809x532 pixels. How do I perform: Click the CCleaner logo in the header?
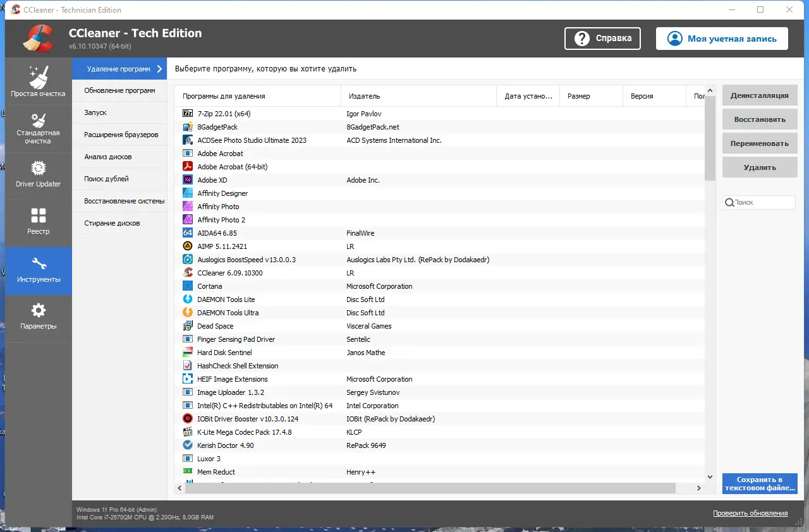(38, 38)
